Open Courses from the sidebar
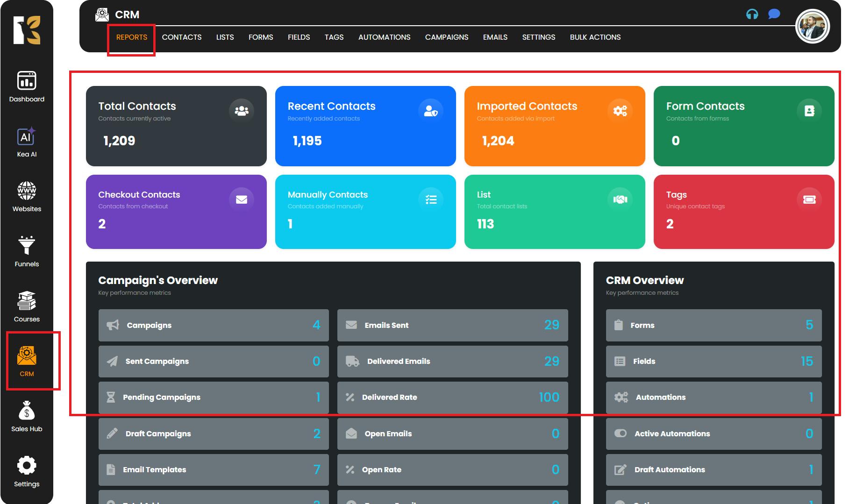Image resolution: width=849 pixels, height=504 pixels. tap(27, 306)
